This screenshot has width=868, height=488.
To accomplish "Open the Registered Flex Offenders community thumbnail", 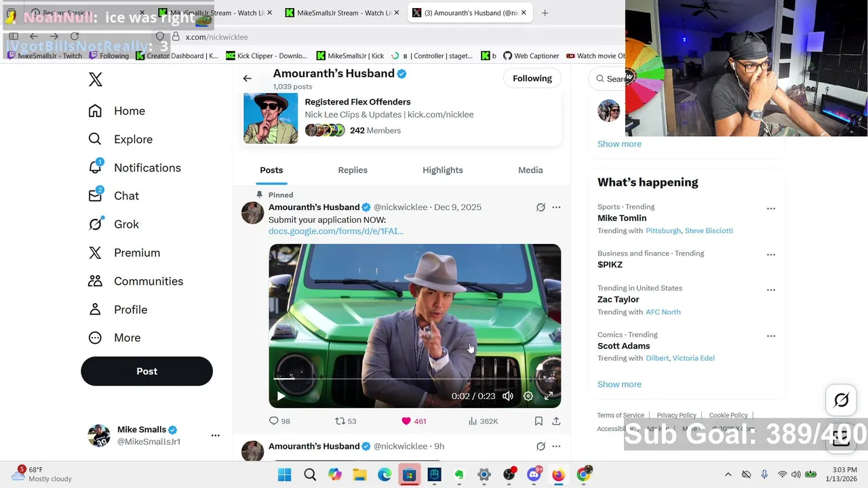I will (x=271, y=119).
